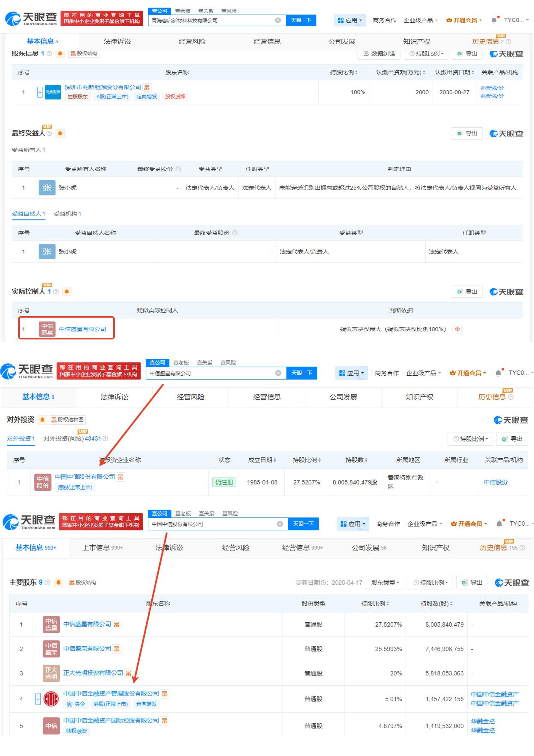Click 数据纠错 in 股东信息 section

[379, 54]
